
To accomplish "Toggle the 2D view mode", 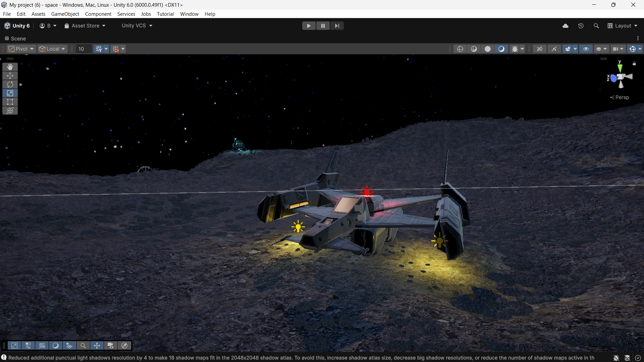I will click(x=540, y=49).
